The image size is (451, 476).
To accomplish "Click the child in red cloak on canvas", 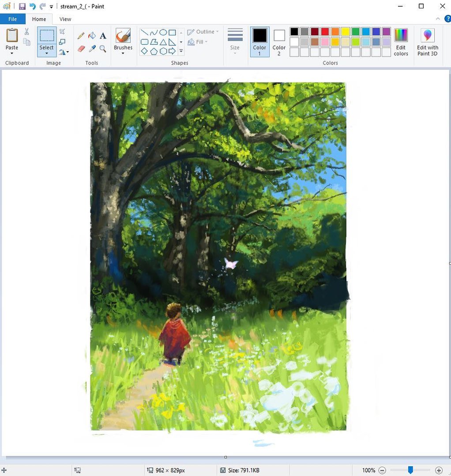I will click(x=175, y=334).
